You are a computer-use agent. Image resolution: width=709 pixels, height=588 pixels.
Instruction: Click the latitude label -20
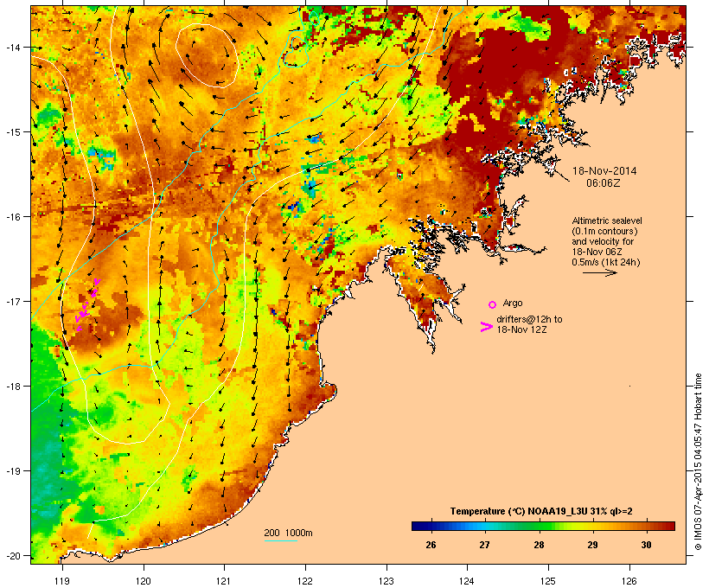pos(12,556)
